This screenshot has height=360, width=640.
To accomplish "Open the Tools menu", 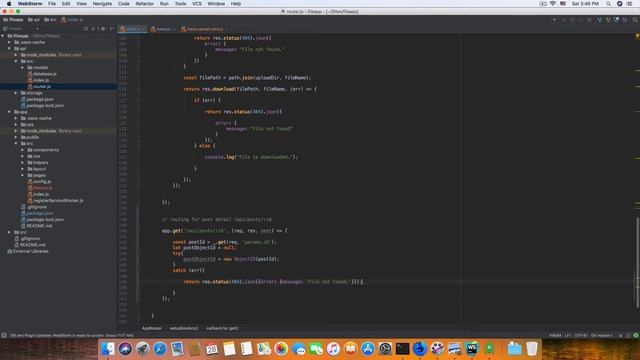I will point(180,4).
